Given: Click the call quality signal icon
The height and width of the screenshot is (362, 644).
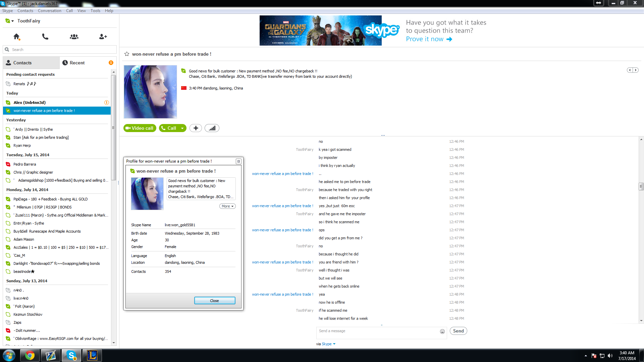Looking at the screenshot, I should tap(212, 128).
